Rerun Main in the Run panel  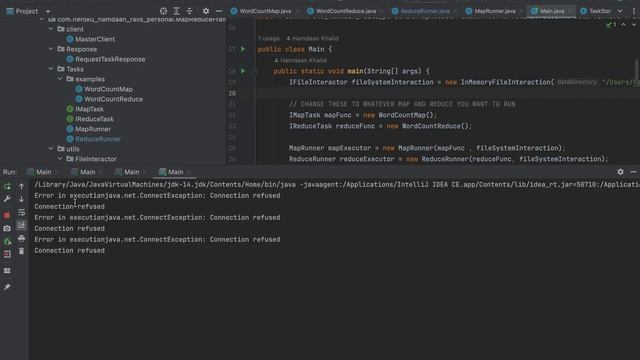7,187
